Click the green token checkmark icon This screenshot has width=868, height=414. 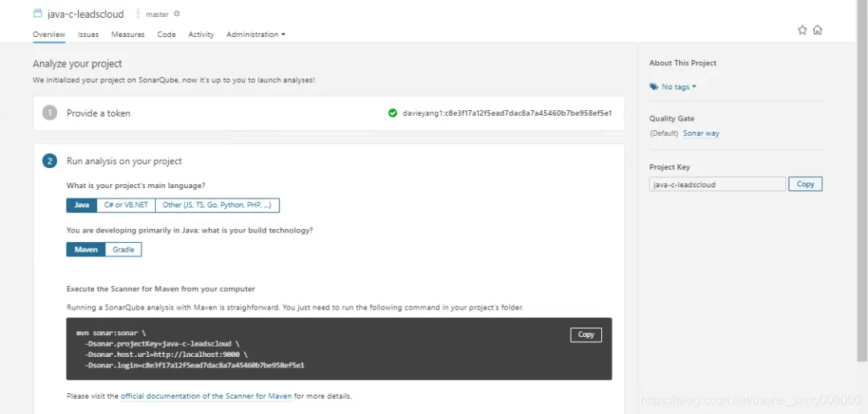392,113
